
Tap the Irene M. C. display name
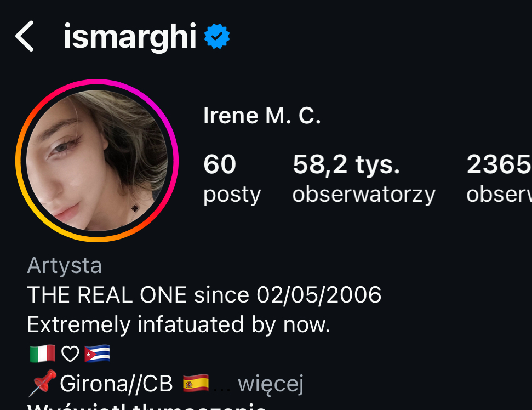point(262,116)
